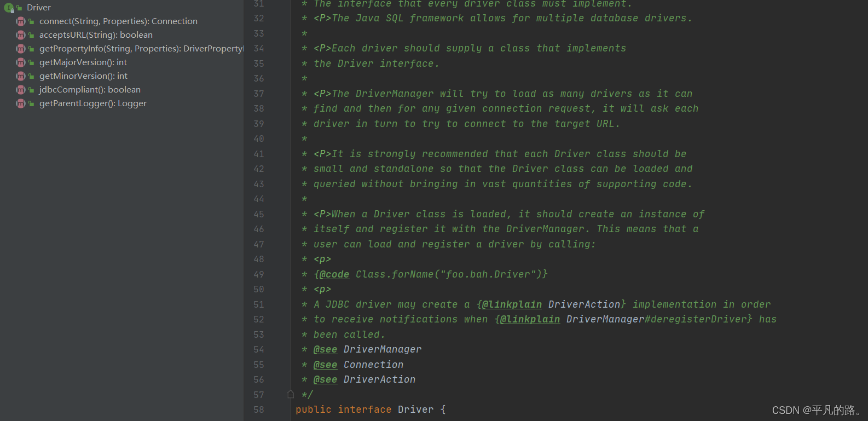Click line number 58 in gutter
The height and width of the screenshot is (421, 868).
[x=259, y=410]
